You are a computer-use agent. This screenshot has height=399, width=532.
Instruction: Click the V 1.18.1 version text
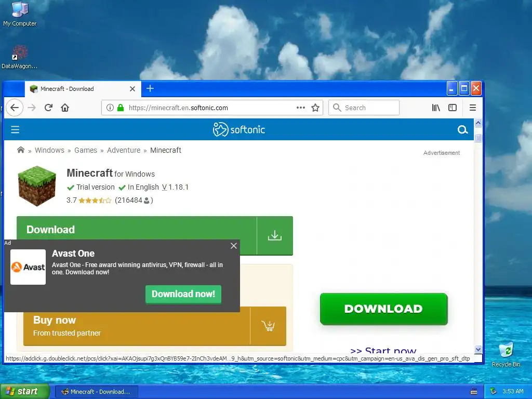pos(175,187)
